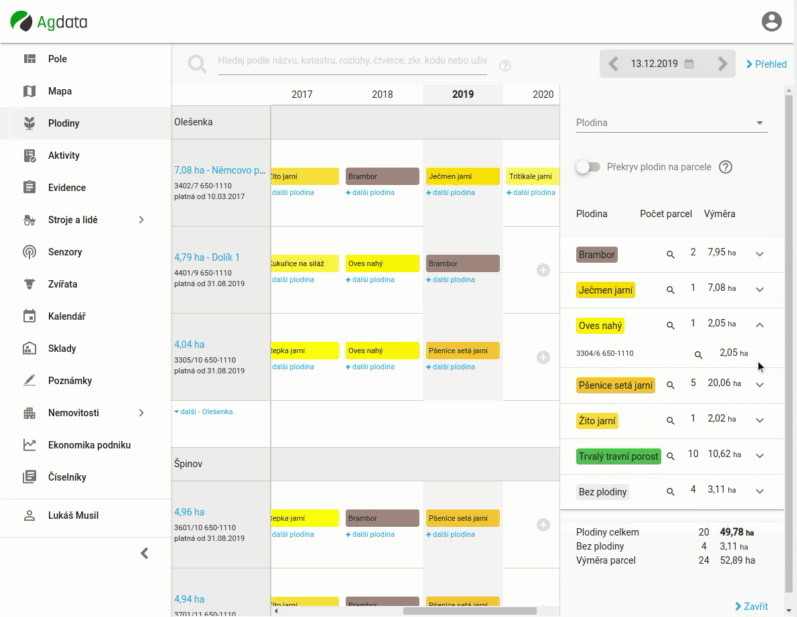Expand the Bez plodiny row
The width and height of the screenshot is (797, 617).
tap(759, 491)
